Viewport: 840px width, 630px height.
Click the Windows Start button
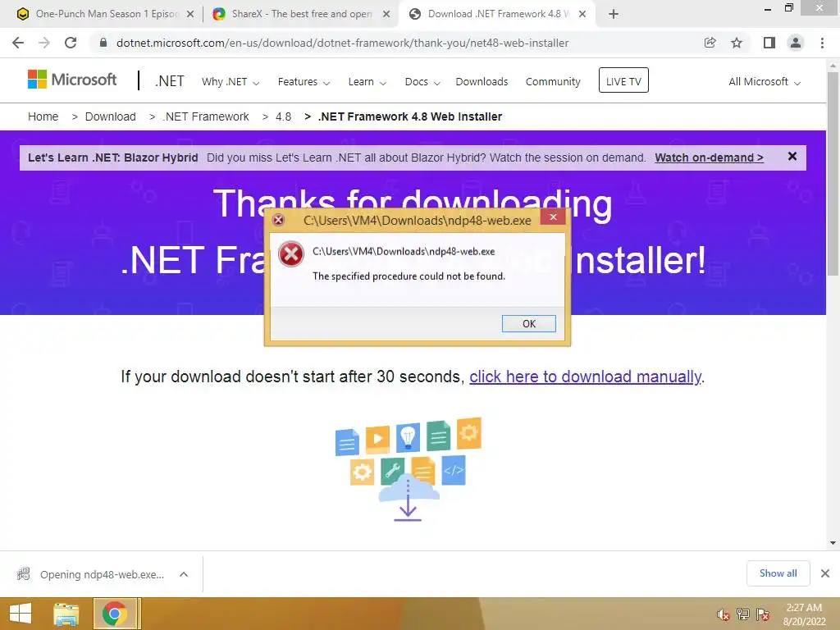(21, 614)
